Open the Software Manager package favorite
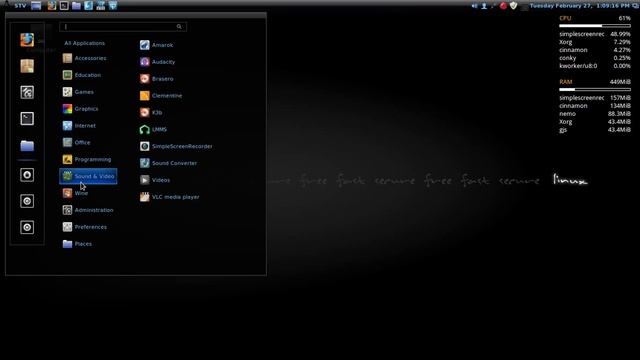The image size is (640, 360). [27, 66]
